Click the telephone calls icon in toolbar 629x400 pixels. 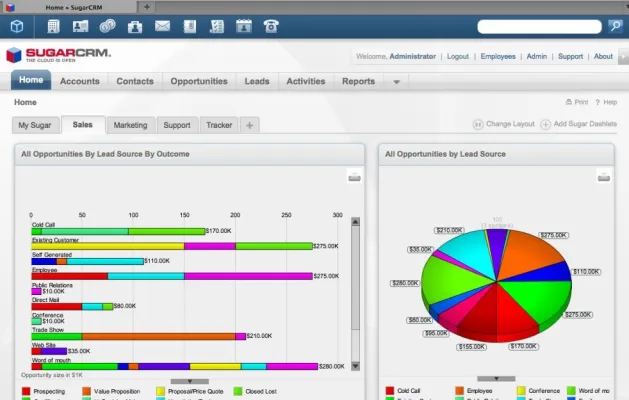point(271,26)
